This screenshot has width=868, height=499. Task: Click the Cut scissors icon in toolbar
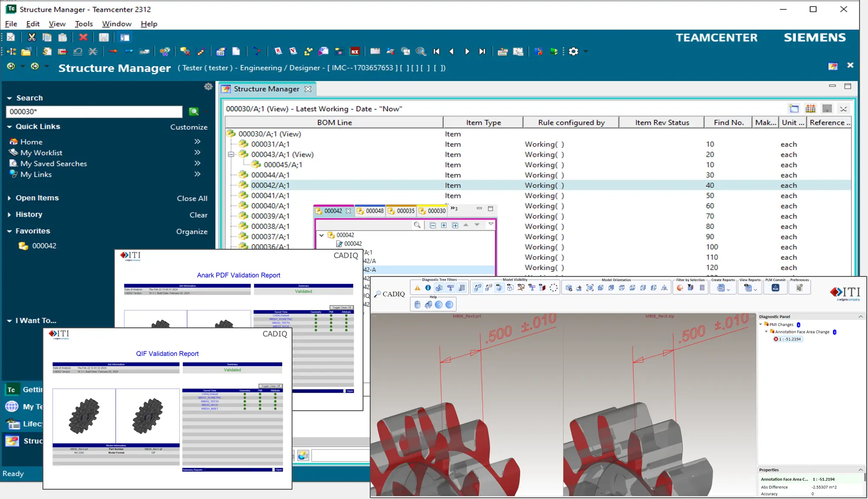click(x=31, y=37)
